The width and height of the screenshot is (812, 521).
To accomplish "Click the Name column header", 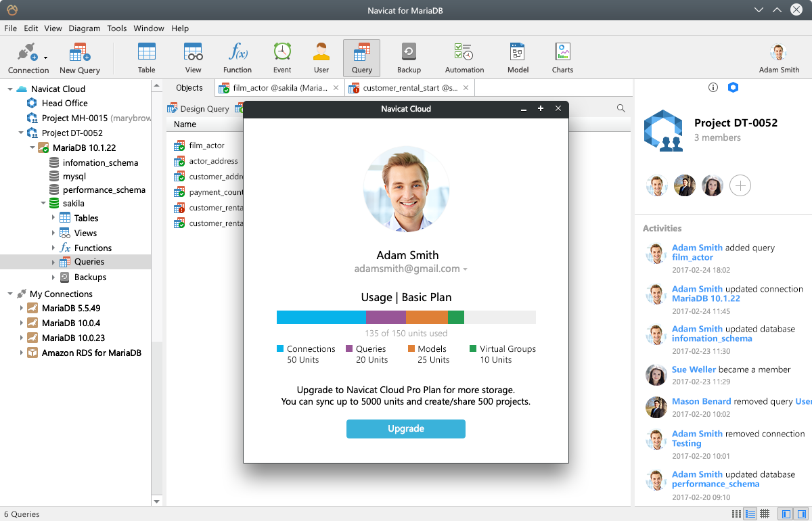I will click(x=185, y=124).
